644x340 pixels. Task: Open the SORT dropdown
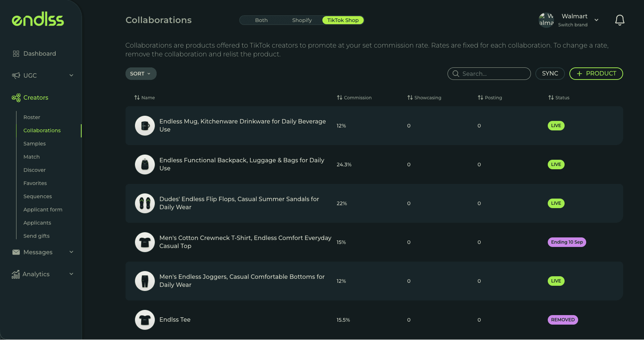(141, 74)
